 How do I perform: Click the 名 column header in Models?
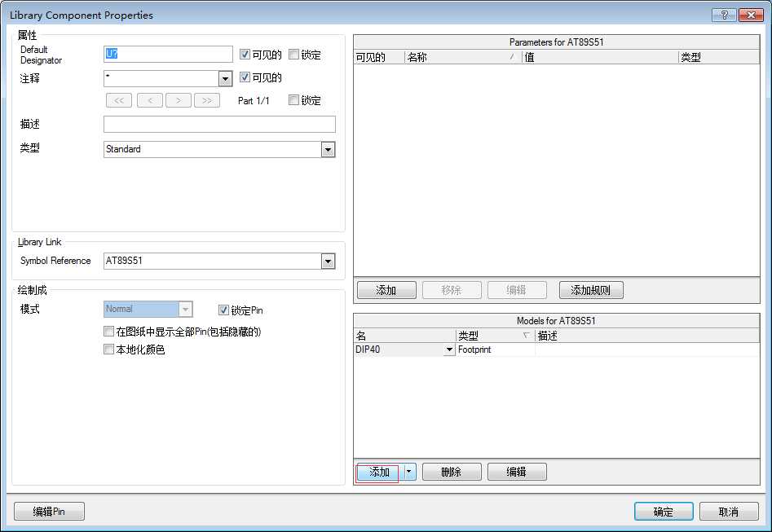tap(404, 336)
